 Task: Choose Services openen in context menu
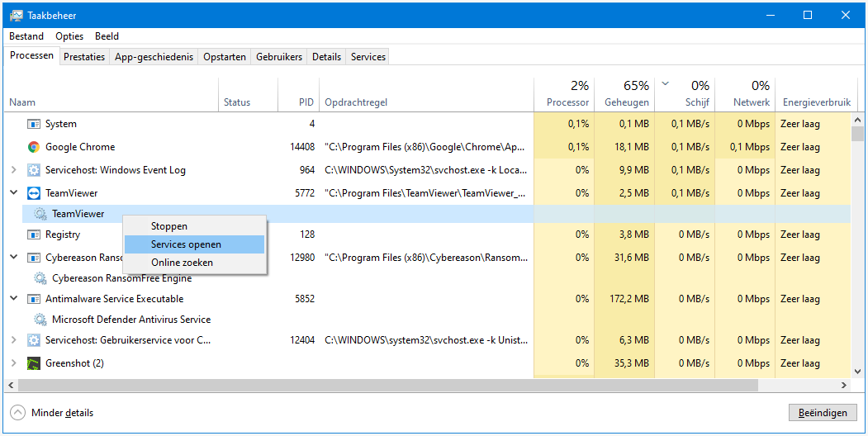194,244
